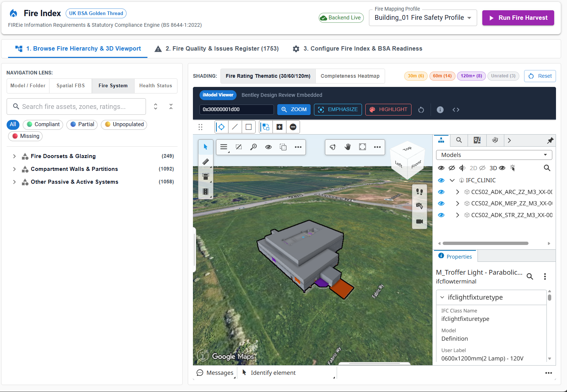
Task: Select Completeness Heatmap shading
Action: point(350,76)
